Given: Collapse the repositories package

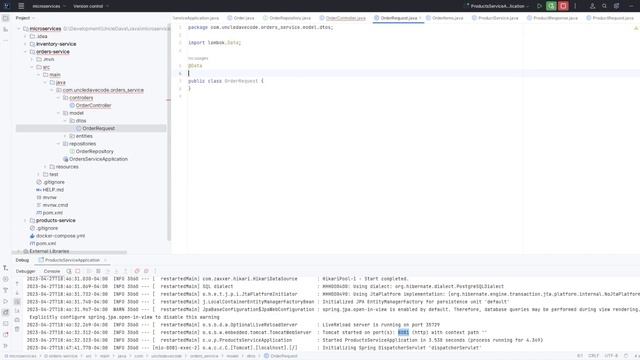Looking at the screenshot, I should [59, 144].
